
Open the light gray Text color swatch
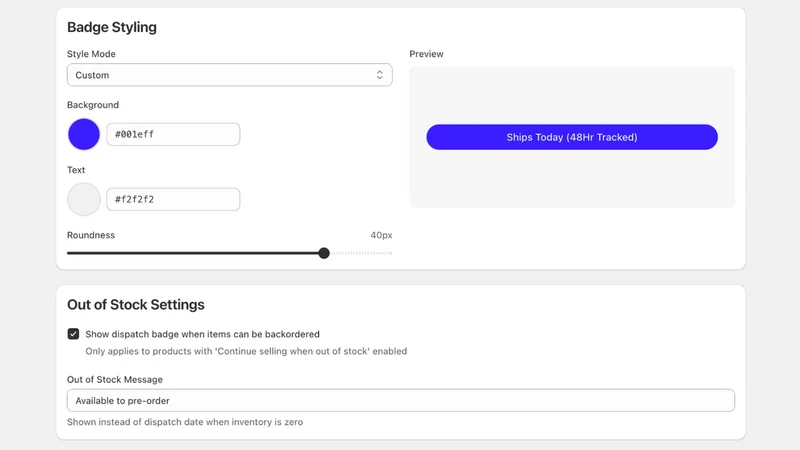[x=84, y=199]
